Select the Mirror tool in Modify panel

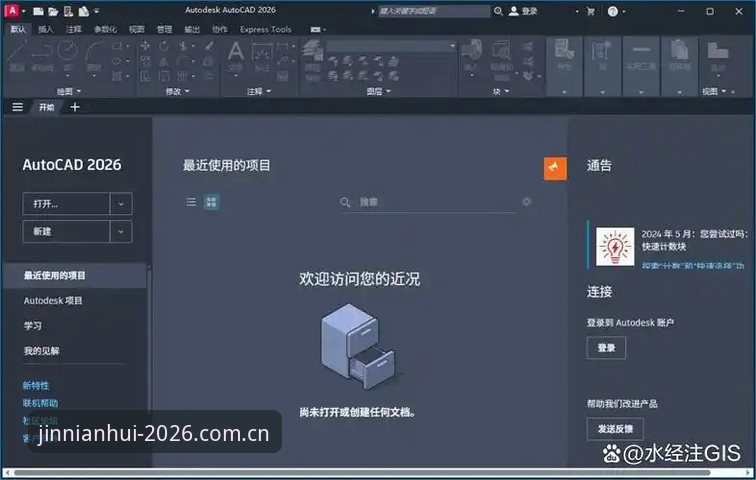[x=164, y=61]
